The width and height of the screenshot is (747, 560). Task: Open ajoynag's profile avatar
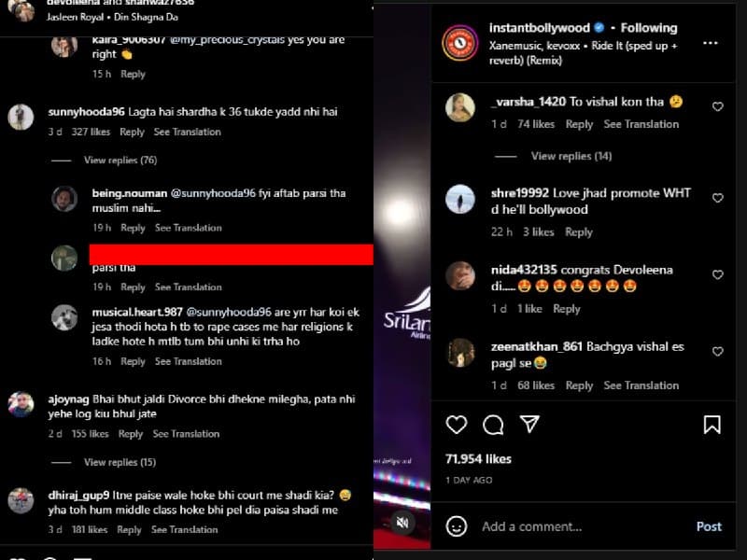coord(21,405)
